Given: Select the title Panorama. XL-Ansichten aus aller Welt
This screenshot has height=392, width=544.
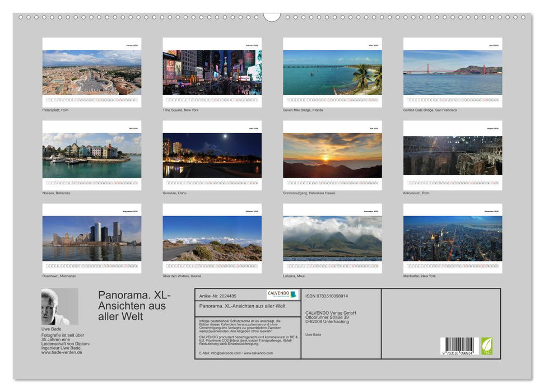Looking at the screenshot, I should (x=131, y=305).
